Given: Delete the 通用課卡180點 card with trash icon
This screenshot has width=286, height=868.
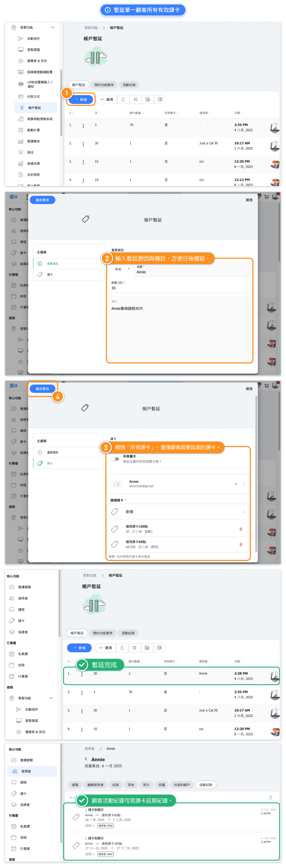Looking at the screenshot, I should (240, 529).
